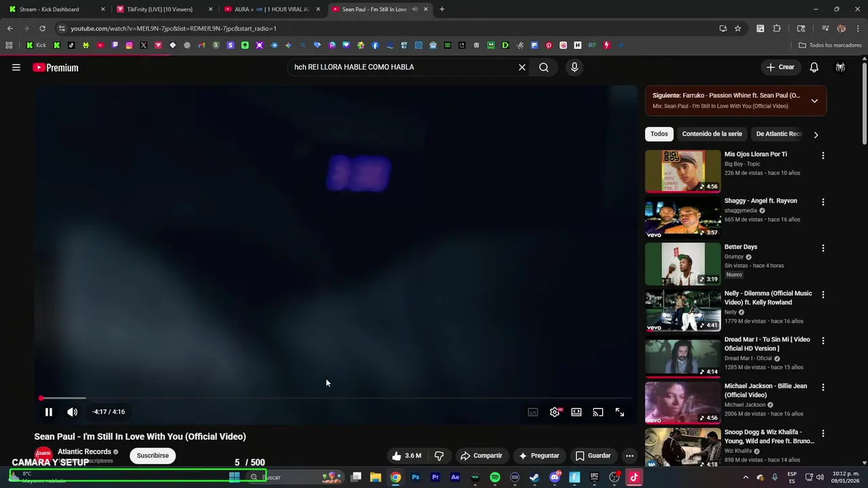
Task: Open the Chrome three-dot menu
Action: pyautogui.click(x=858, y=28)
